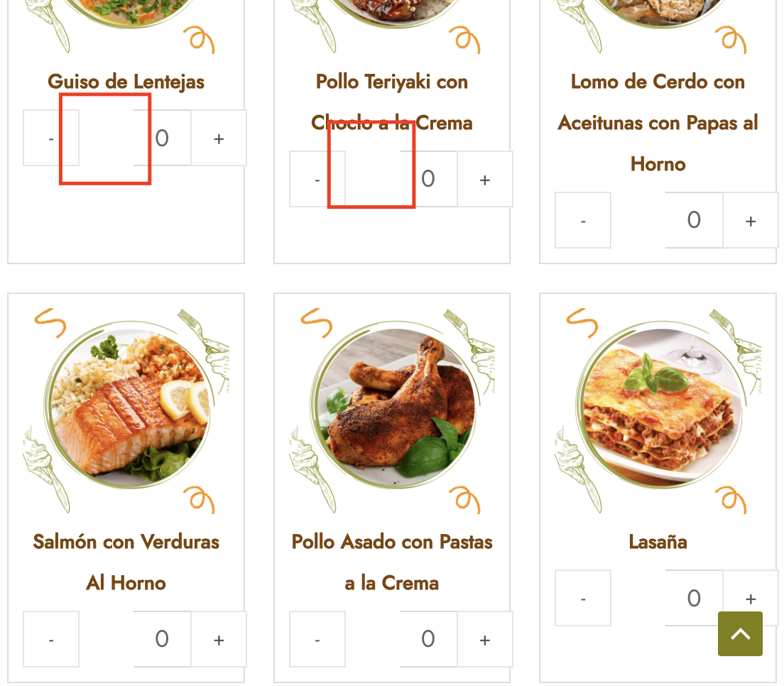Increase Guiso de Lentejas quantity with plus
The width and height of the screenshot is (784, 686).
(x=219, y=138)
